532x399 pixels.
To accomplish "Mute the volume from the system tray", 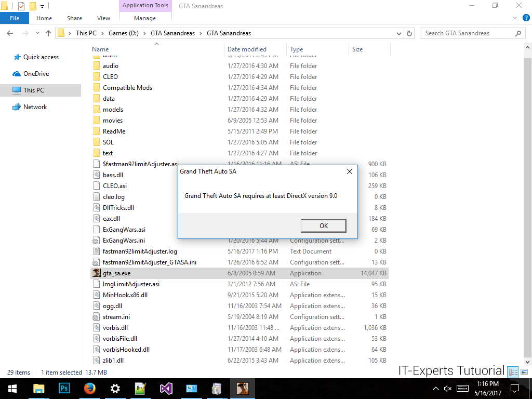I will 448,389.
